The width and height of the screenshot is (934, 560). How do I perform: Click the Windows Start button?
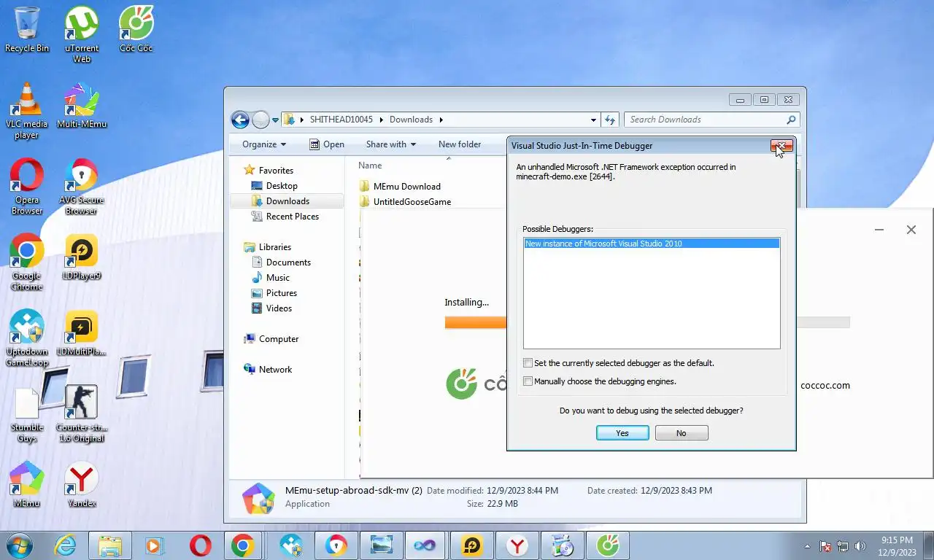click(x=20, y=545)
